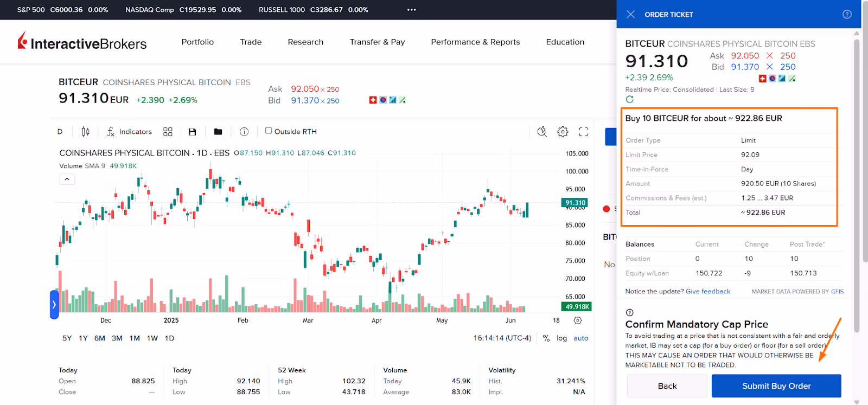
Task: Refresh the order ticket quote
Action: (x=629, y=99)
